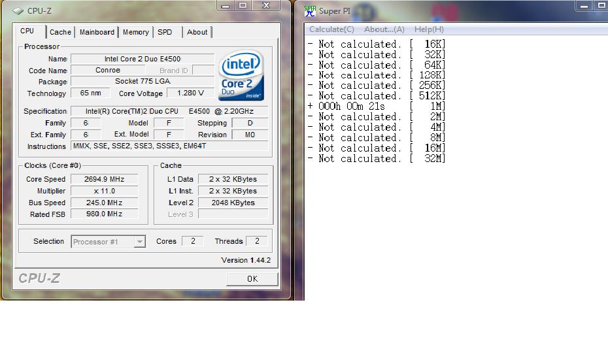Screen dimensions: 608x364
Task: Open the Mainboard tab
Action: (97, 32)
